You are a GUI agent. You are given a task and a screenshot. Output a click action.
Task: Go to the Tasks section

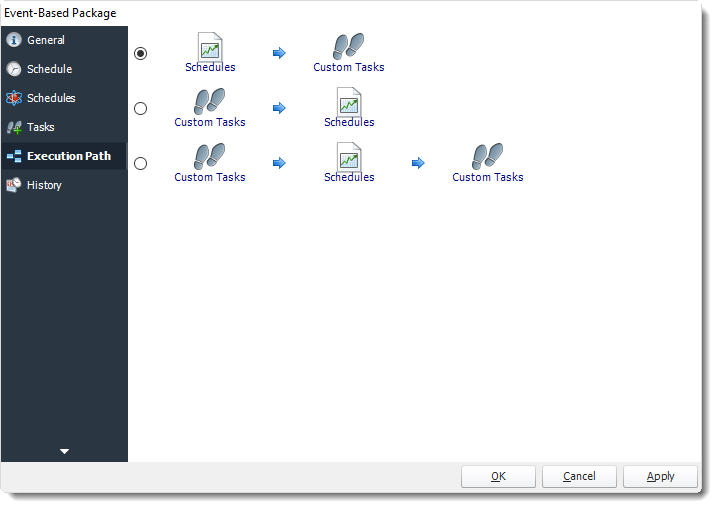64,127
